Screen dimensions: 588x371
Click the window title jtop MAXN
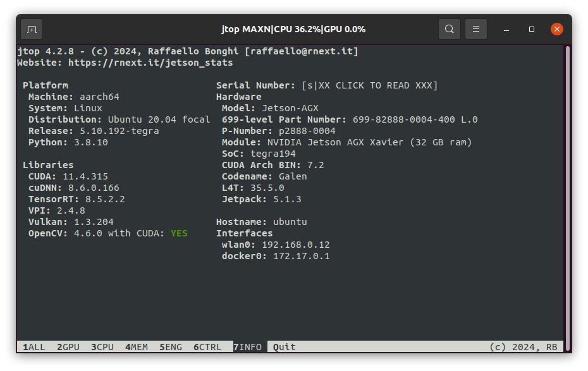293,29
